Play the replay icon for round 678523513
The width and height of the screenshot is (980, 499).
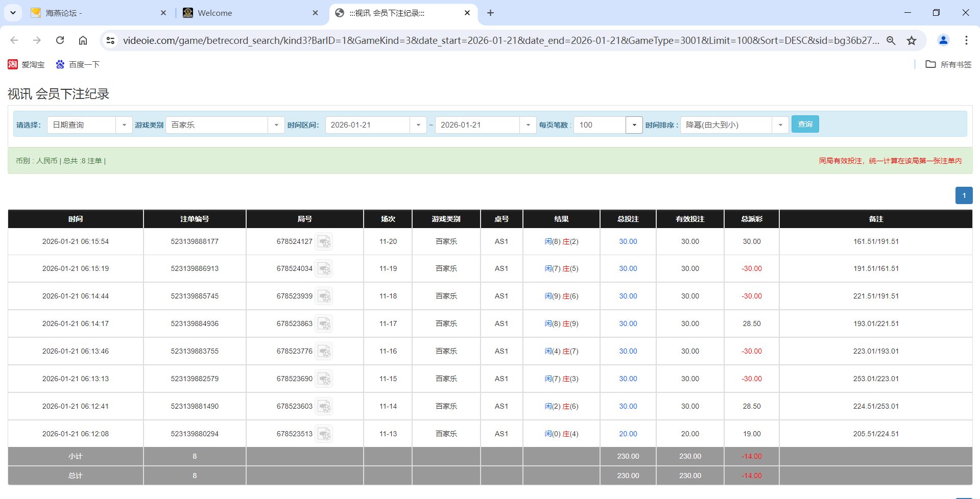(x=324, y=433)
